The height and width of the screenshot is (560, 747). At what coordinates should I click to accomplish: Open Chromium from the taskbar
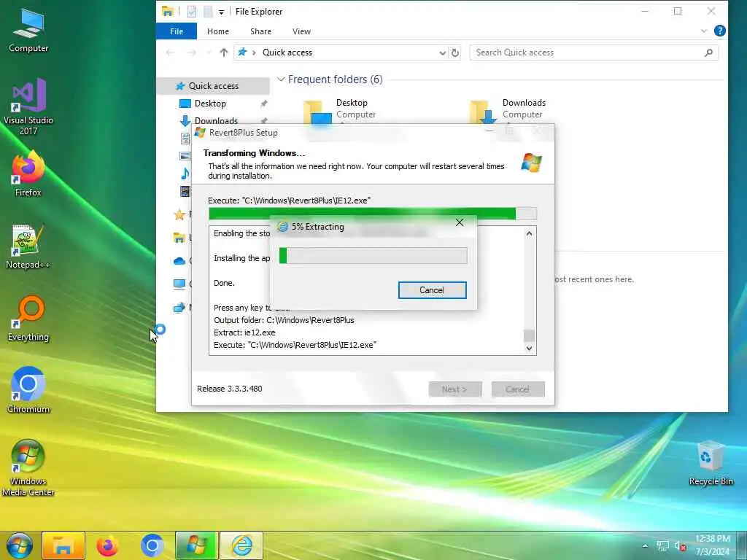(152, 545)
